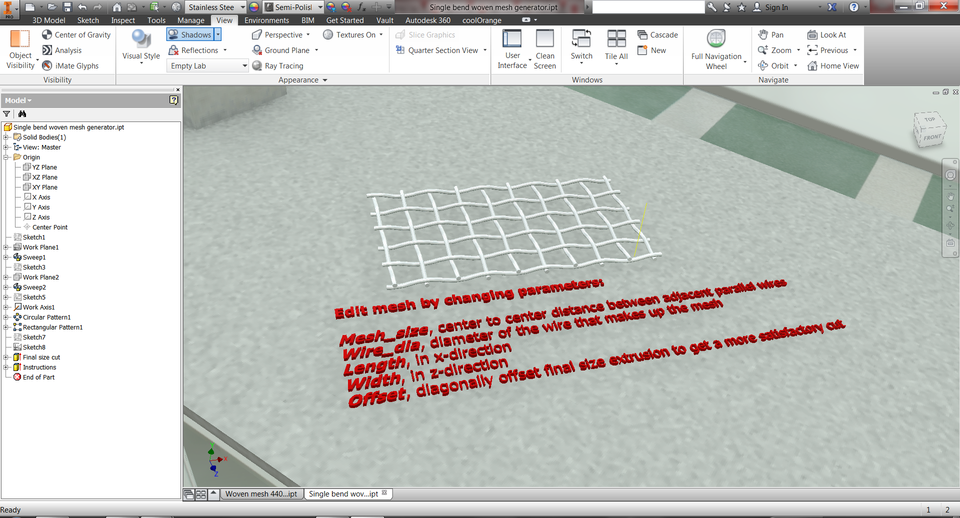Image resolution: width=960 pixels, height=518 pixels.
Task: Toggle Reflections display
Action: (x=193, y=50)
